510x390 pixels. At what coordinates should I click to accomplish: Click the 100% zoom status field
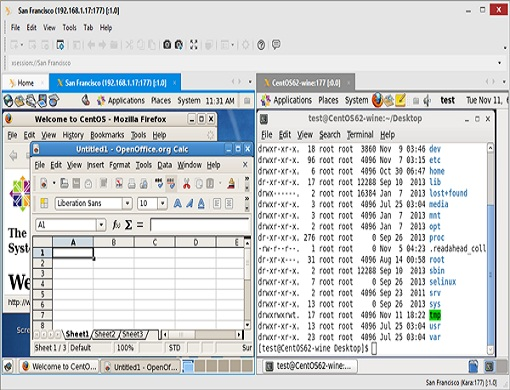(x=125, y=348)
